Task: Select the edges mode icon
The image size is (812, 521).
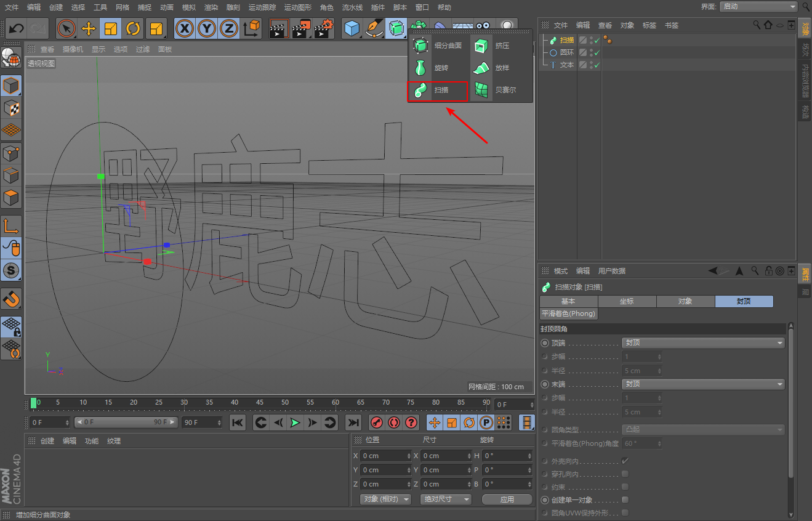Action: 11,176
